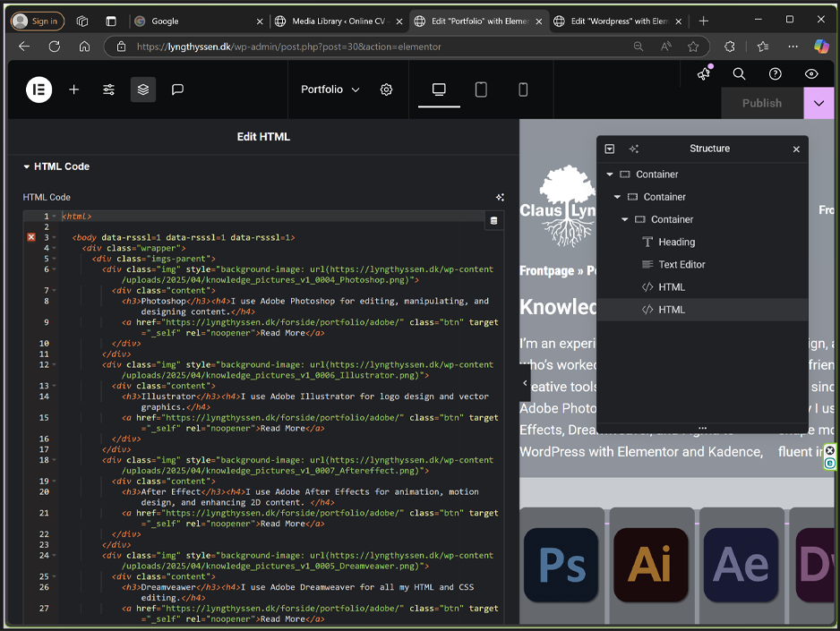Viewport: 840px width, 631px height.
Task: Open What's New megaphone icon
Action: tap(704, 74)
